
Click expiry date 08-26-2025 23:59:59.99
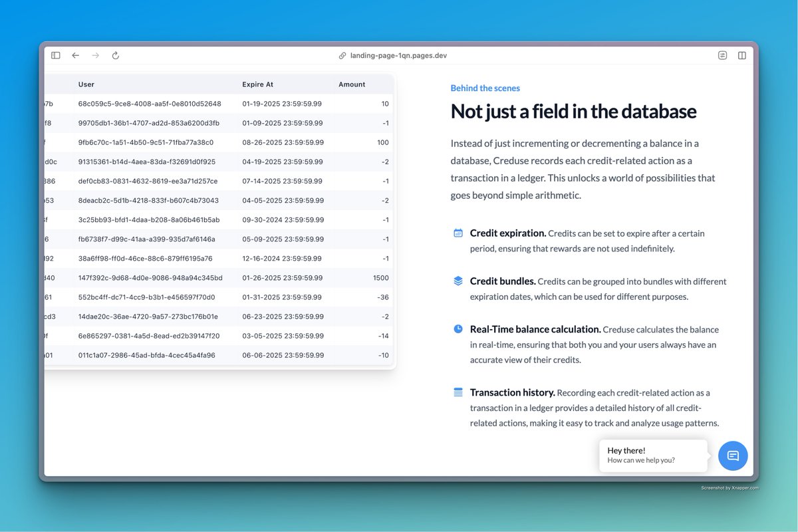point(283,142)
